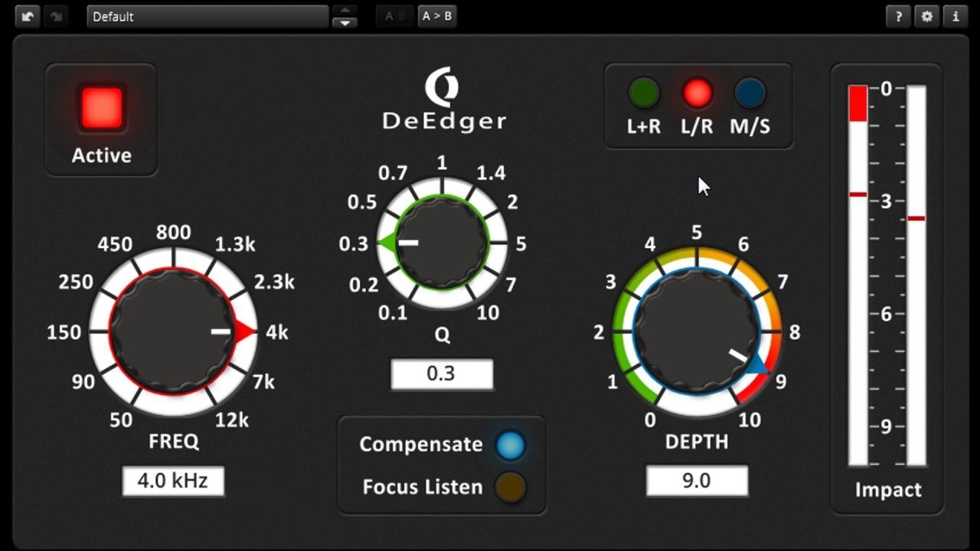Image resolution: width=980 pixels, height=551 pixels.
Task: Enable Focus Listen
Action: pos(510,487)
